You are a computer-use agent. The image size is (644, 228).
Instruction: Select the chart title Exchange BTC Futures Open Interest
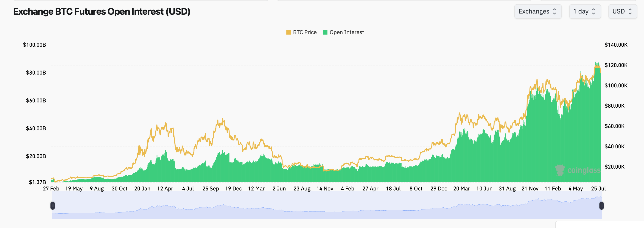[101, 11]
